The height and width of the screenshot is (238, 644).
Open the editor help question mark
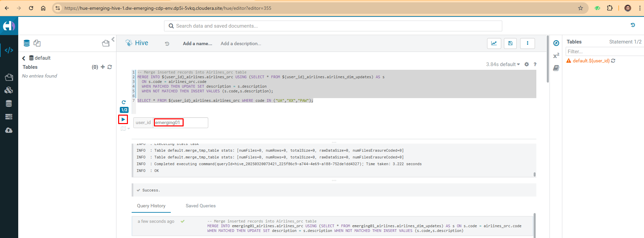point(535,64)
